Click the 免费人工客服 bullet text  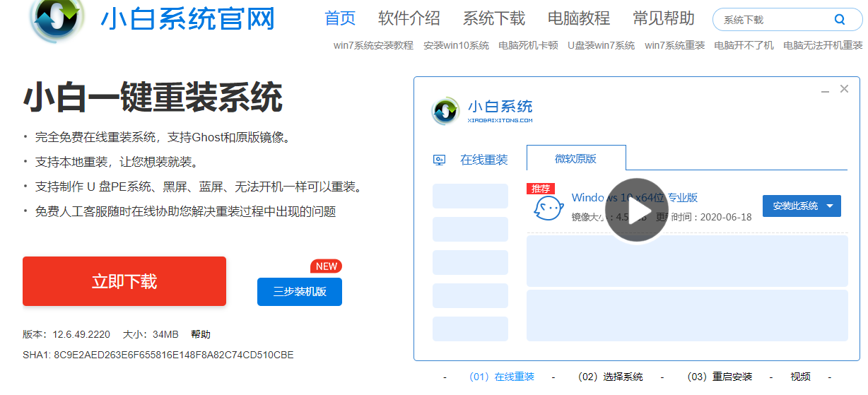pos(186,211)
